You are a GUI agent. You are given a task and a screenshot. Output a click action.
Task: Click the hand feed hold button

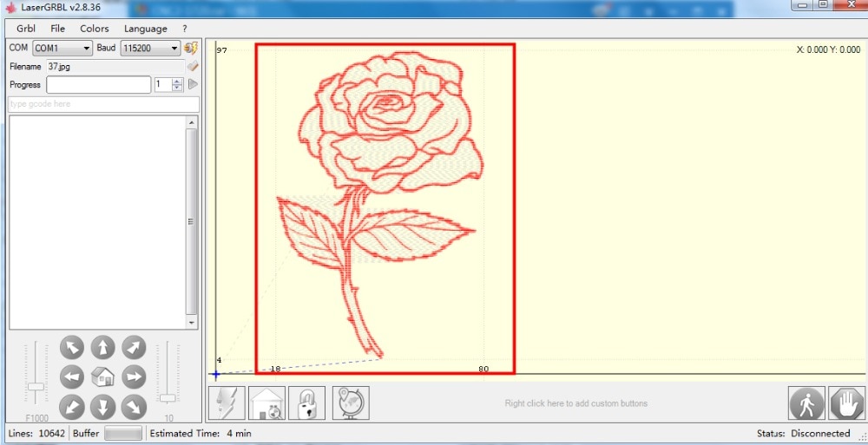(846, 403)
